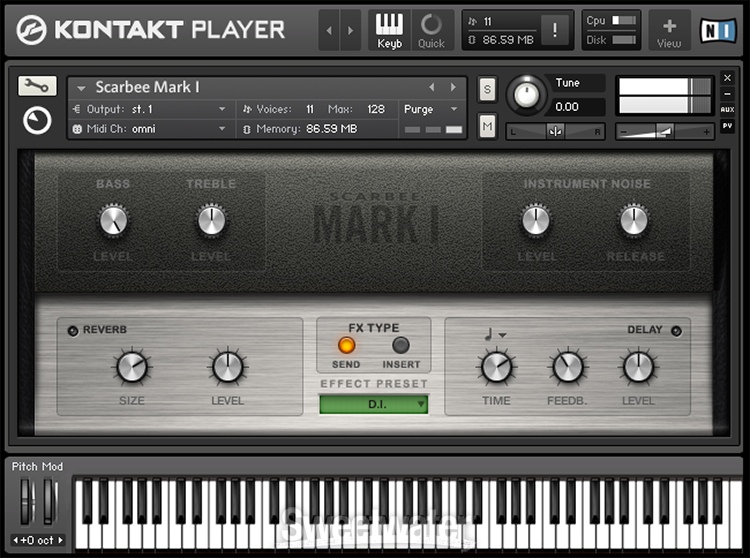This screenshot has width=750, height=558.
Task: Click the Mod wheel
Action: [50, 501]
